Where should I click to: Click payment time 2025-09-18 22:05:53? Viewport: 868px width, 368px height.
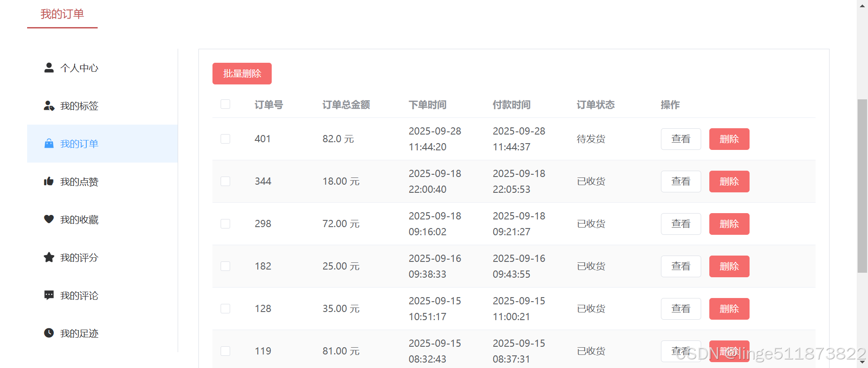click(x=519, y=182)
